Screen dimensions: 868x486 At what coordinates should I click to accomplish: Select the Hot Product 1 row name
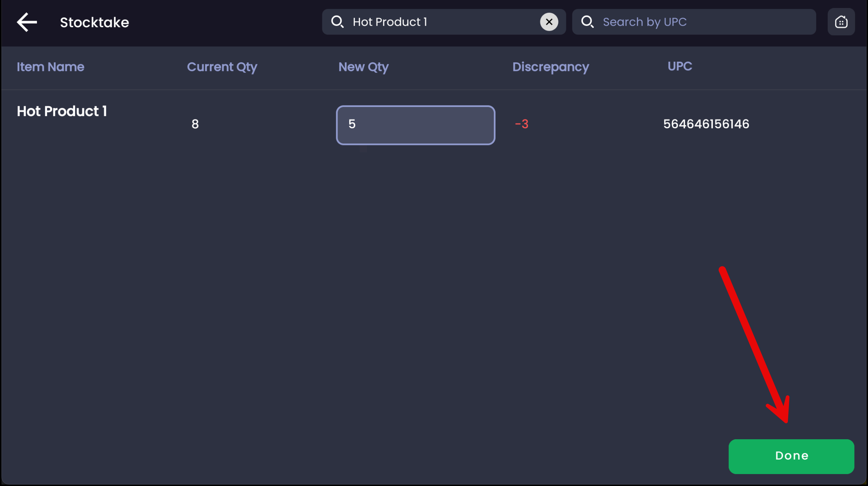point(62,111)
